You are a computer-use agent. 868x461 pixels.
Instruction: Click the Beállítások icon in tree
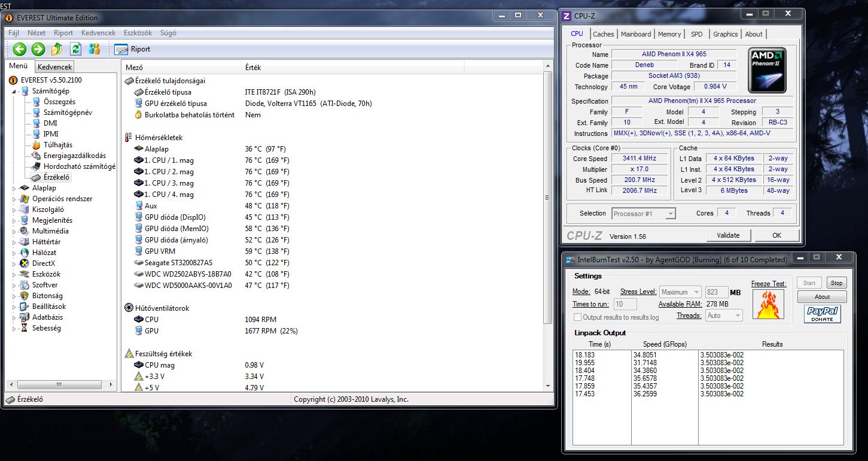25,307
